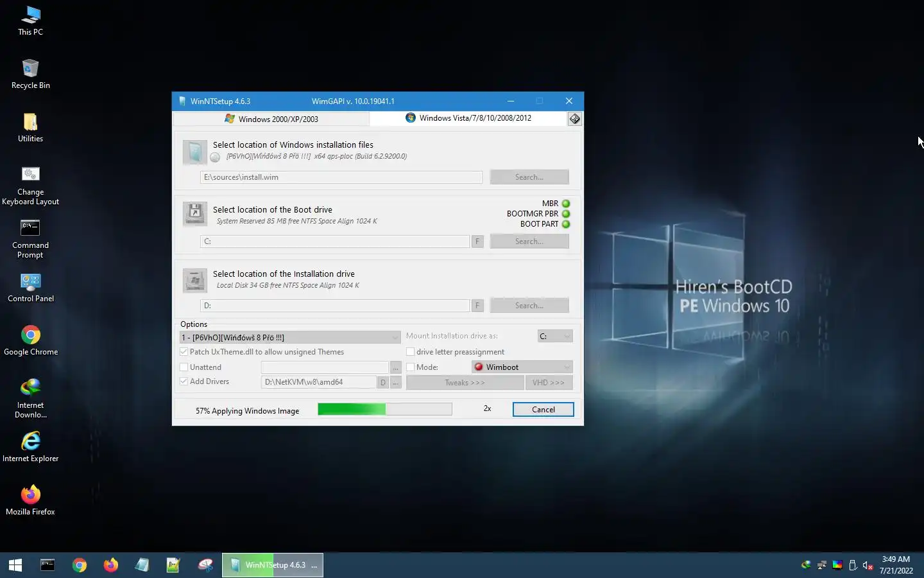Click the 2x speed label
The width and height of the screenshot is (924, 578).
pyautogui.click(x=488, y=408)
